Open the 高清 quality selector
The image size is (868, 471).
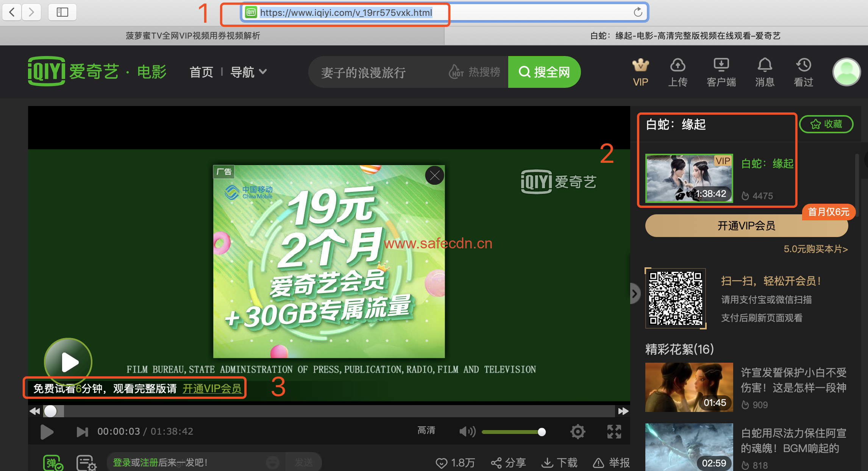(426, 430)
